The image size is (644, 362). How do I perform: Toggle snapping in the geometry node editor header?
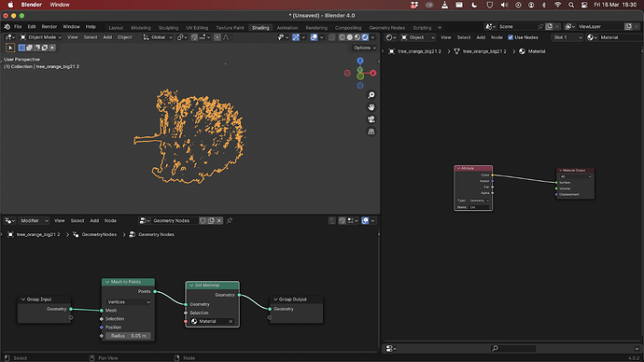click(343, 221)
